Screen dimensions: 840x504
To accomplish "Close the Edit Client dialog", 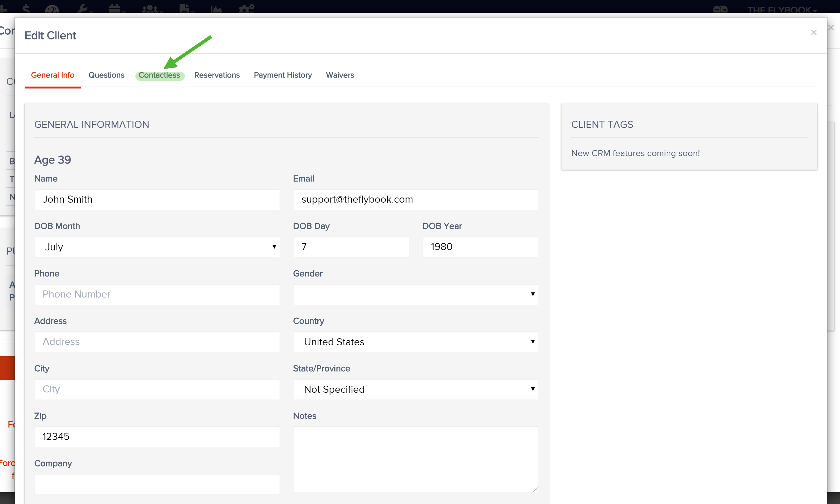I will [x=813, y=33].
